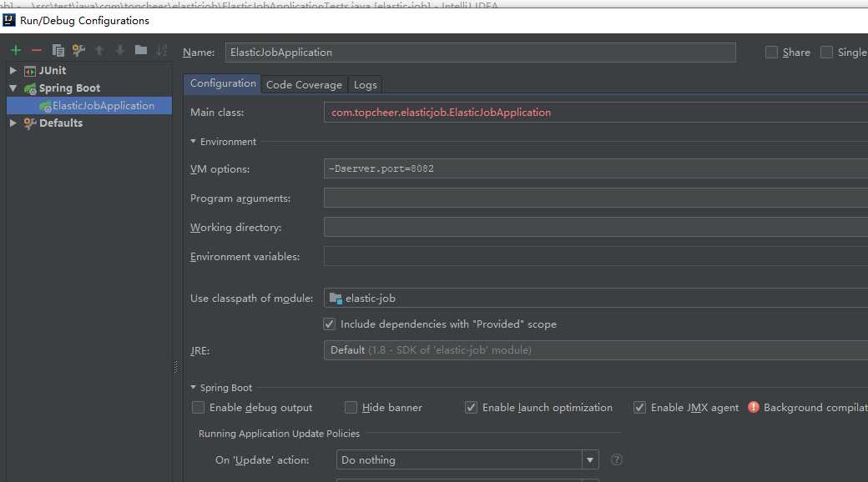Select ElasticJobApplication in configuration tree

pyautogui.click(x=89, y=106)
